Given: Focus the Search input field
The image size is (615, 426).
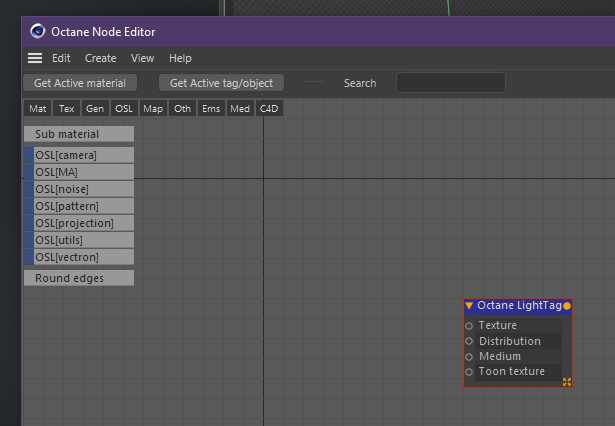Looking at the screenshot, I should 450,83.
